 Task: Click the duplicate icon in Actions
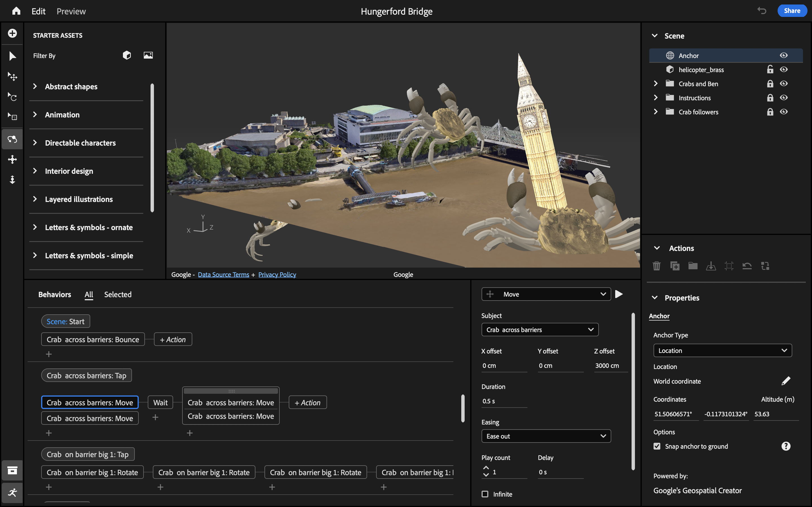[674, 266]
